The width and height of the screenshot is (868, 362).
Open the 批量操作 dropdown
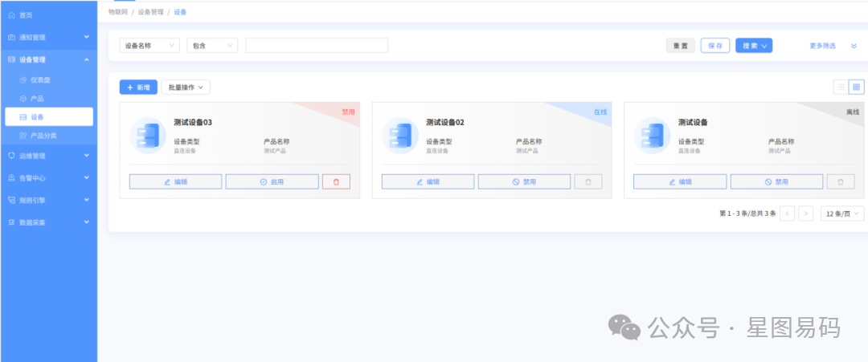186,87
